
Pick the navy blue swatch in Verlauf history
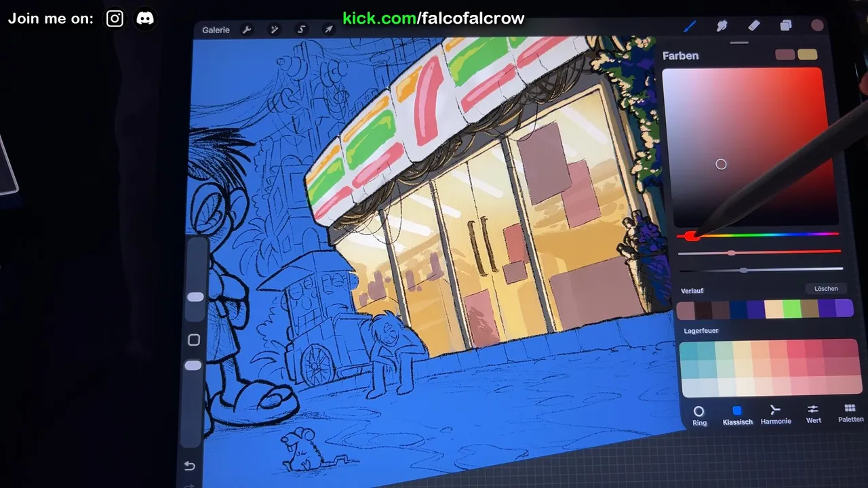pyautogui.click(x=738, y=310)
